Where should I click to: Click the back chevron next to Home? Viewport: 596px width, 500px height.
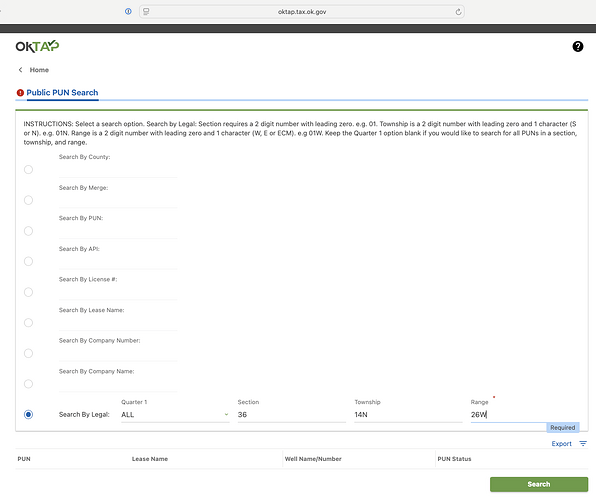[x=21, y=70]
